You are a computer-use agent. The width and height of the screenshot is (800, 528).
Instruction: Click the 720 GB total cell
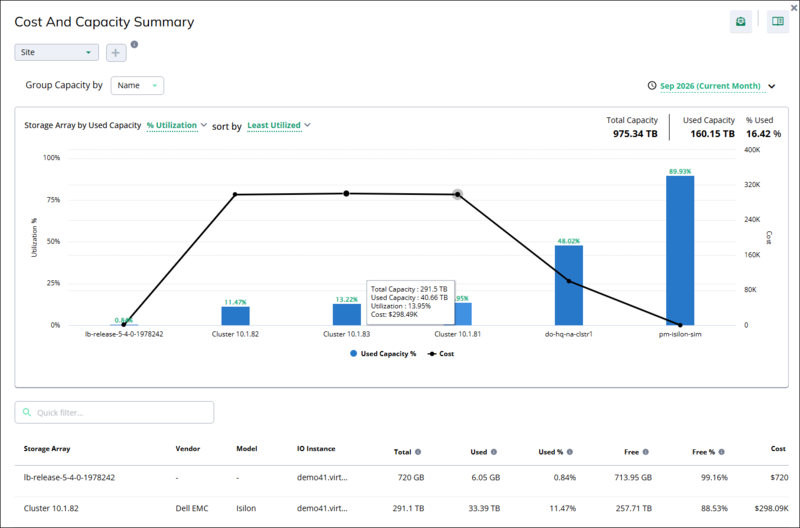411,477
